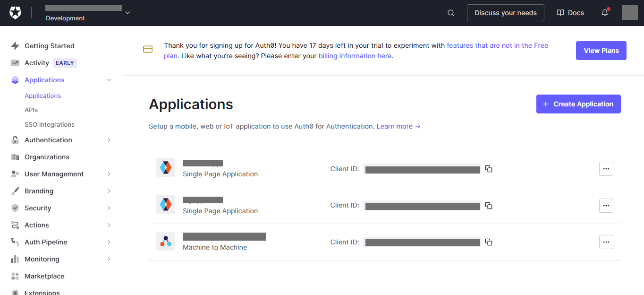This screenshot has height=295, width=644.
Task: Click the Monitoring bar chart icon
Action: tap(16, 259)
